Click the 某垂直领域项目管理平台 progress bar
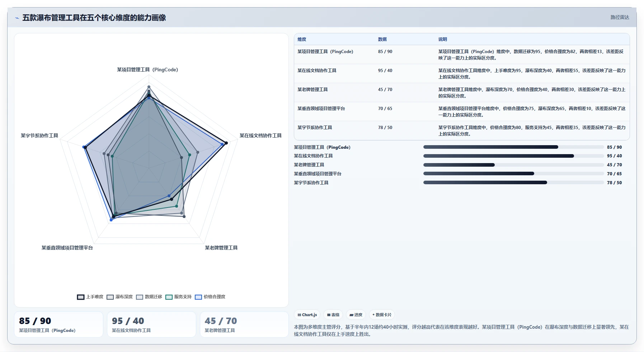Viewport: 644px width, 352px height. [513, 173]
